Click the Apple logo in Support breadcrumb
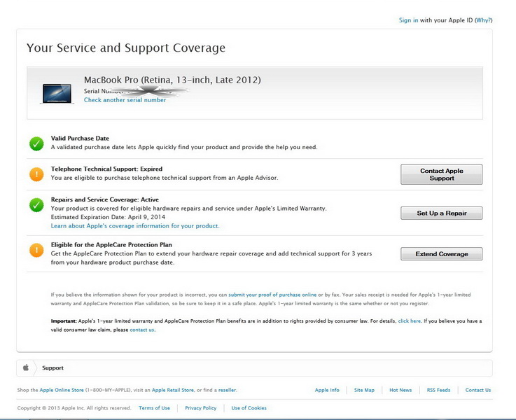This screenshot has height=420, width=516. (26, 367)
